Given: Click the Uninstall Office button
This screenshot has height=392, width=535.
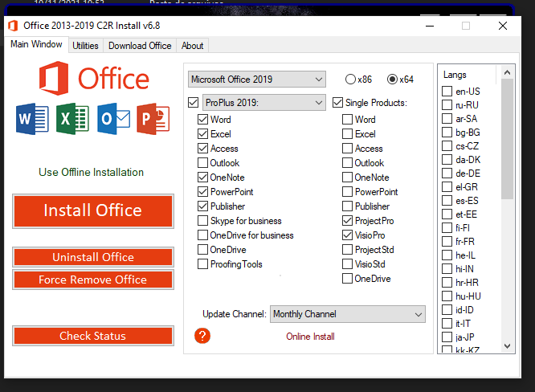Looking at the screenshot, I should pyautogui.click(x=93, y=257).
